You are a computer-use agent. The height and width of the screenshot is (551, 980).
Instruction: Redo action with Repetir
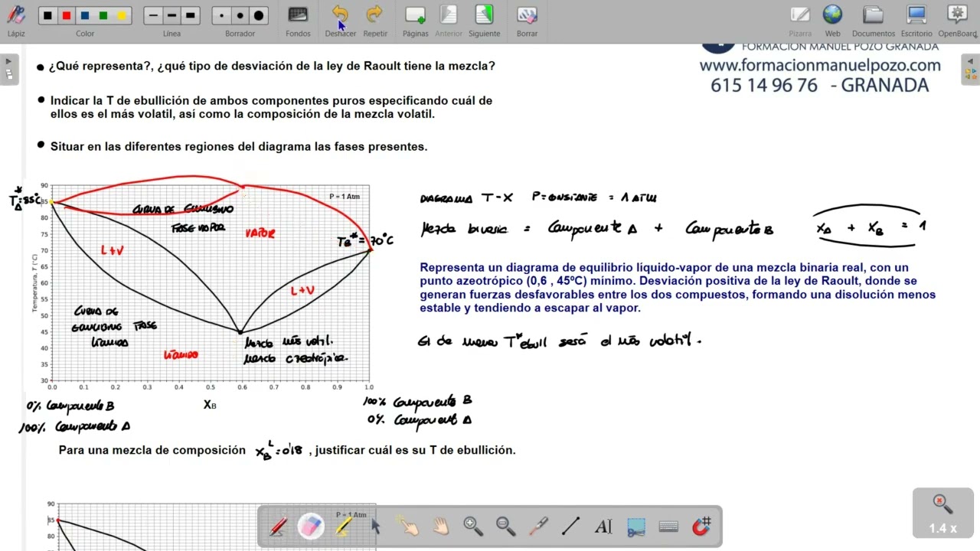point(375,20)
